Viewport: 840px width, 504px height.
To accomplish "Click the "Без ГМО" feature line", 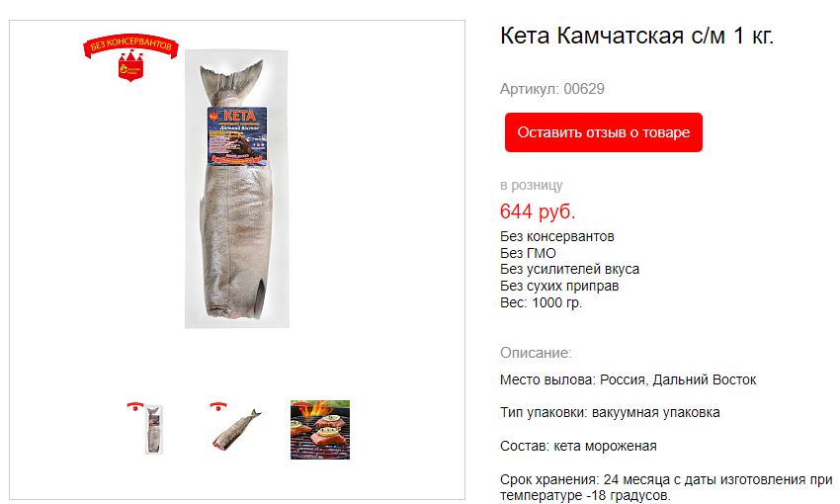I will [528, 253].
